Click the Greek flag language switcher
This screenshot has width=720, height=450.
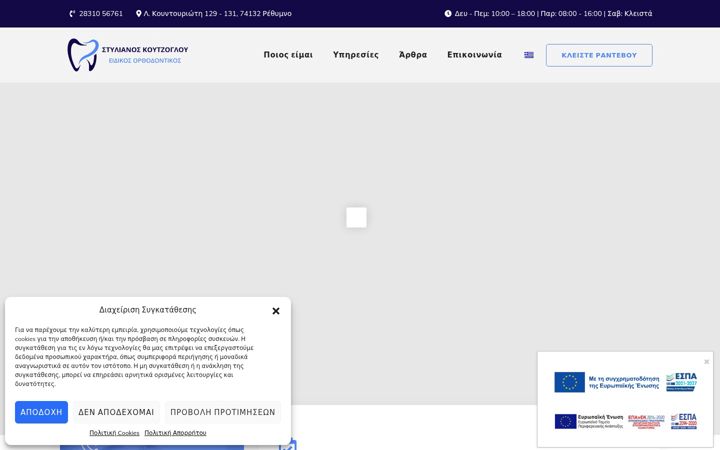click(x=529, y=55)
